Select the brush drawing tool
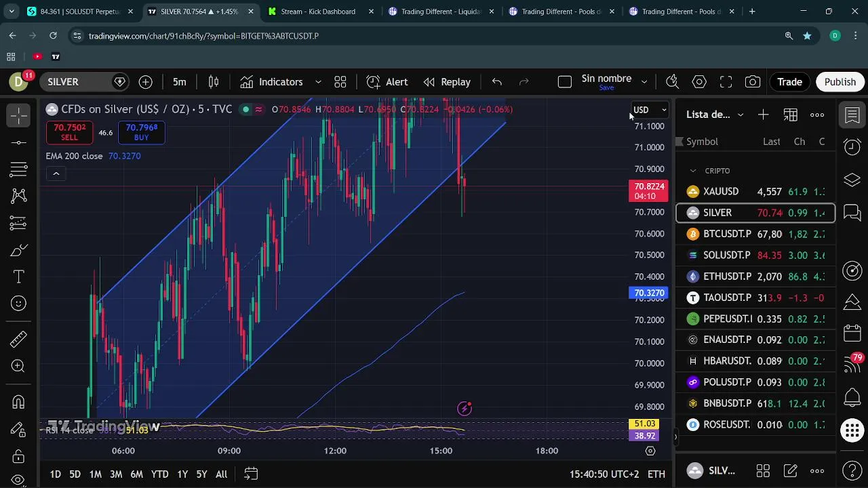The height and width of the screenshot is (488, 868). [x=19, y=251]
